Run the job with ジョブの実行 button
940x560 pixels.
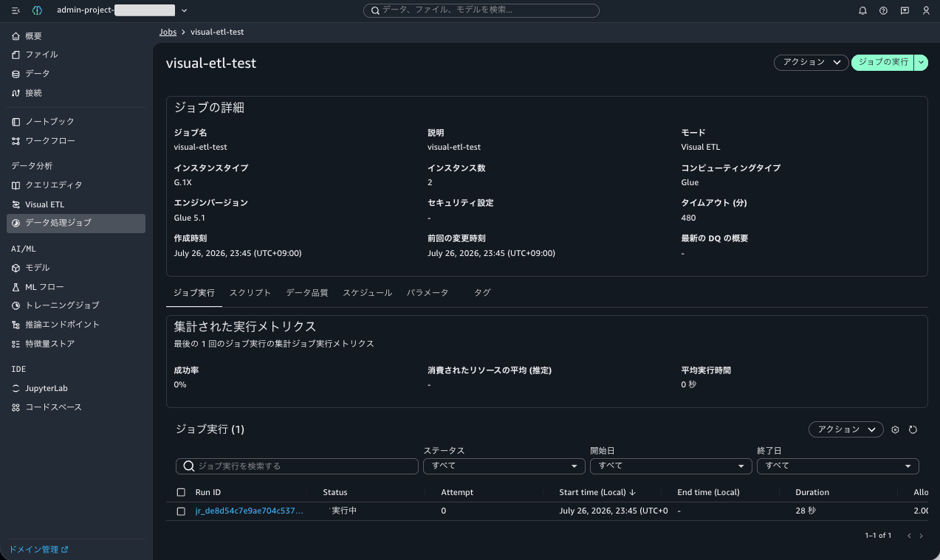tap(883, 63)
